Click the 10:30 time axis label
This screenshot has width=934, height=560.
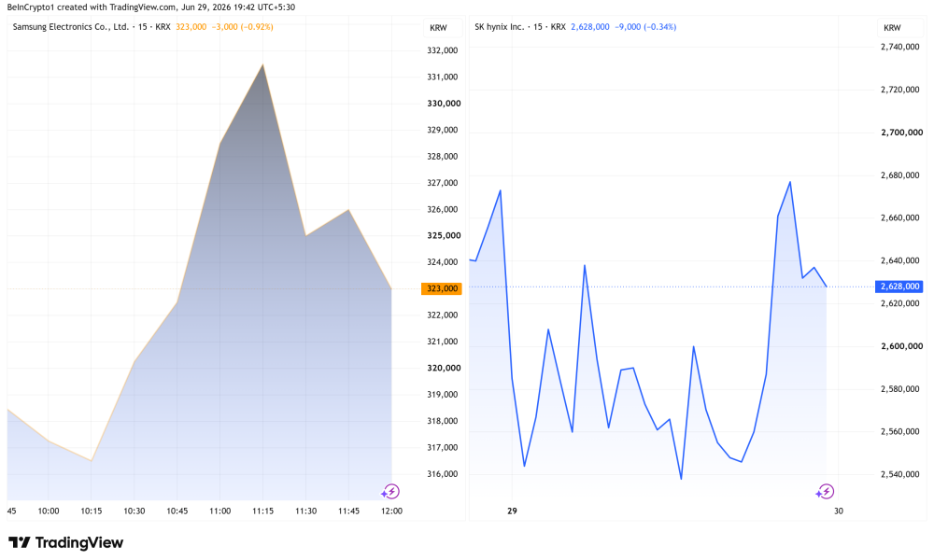tap(134, 511)
